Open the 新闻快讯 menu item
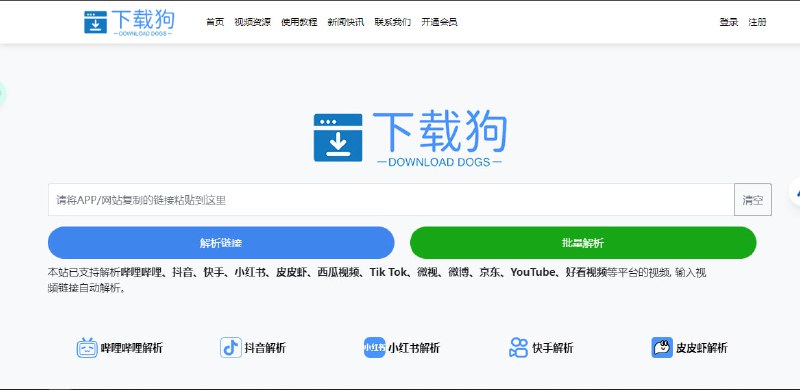Screen dimensions: 800x390 [346, 22]
